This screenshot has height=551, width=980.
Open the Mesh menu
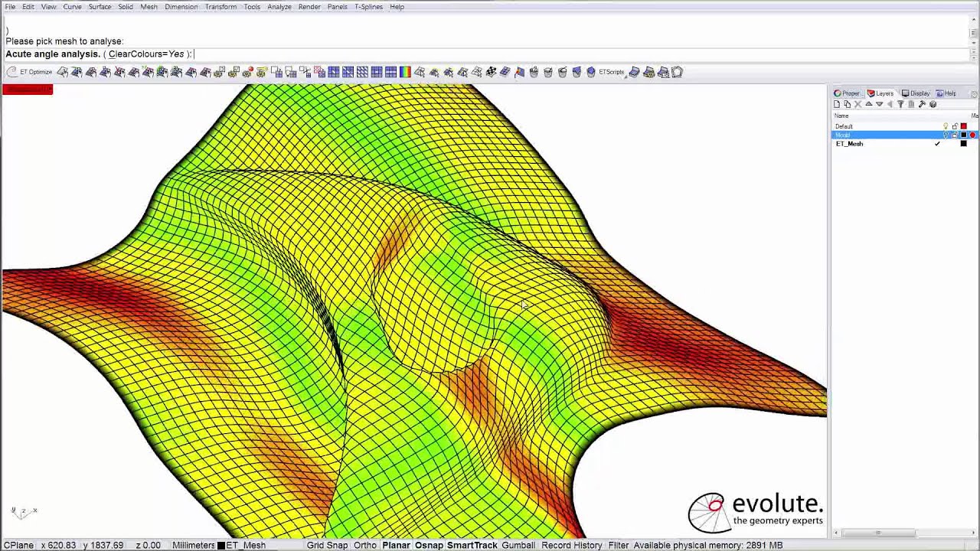point(149,7)
